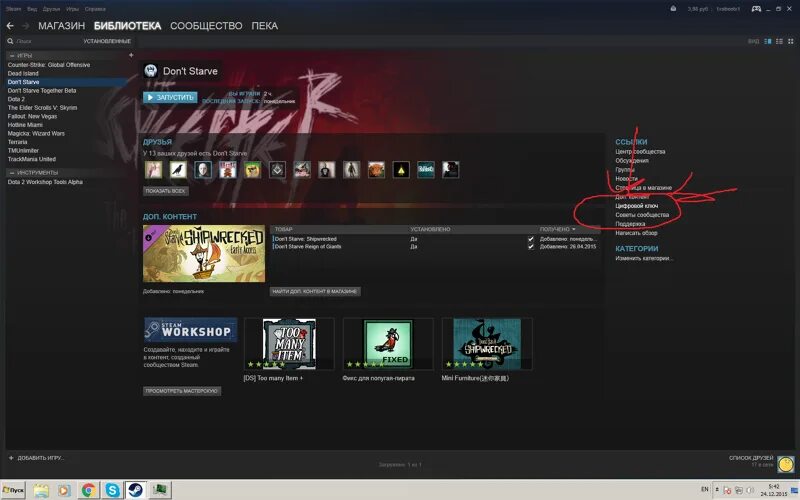
Task: Collapse the ИНСТРУМЕНТЫ tools section
Action: [x=12, y=173]
